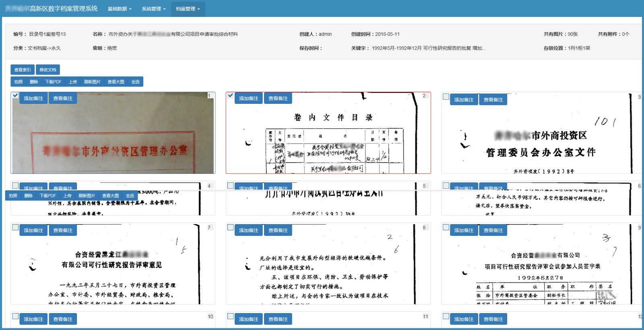The image size is (644, 330).
Task: Tick the checkbox on image 11
Action: point(231,316)
